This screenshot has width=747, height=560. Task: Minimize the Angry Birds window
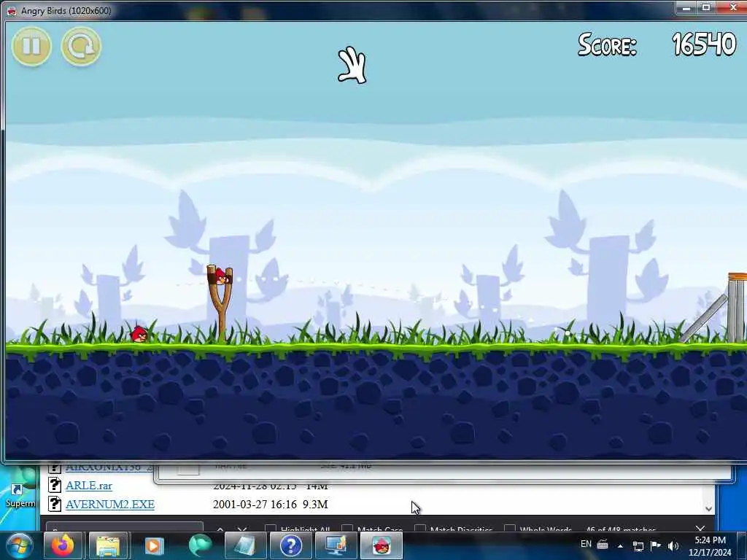point(686,7)
